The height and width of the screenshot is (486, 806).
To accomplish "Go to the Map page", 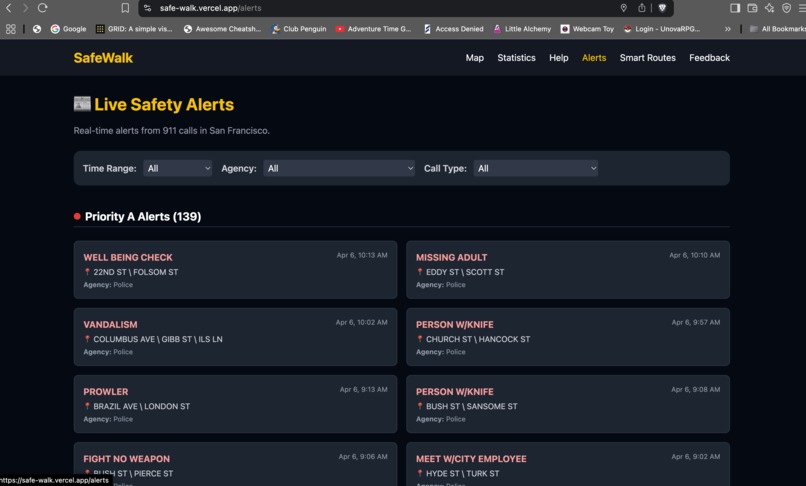I will 474,58.
